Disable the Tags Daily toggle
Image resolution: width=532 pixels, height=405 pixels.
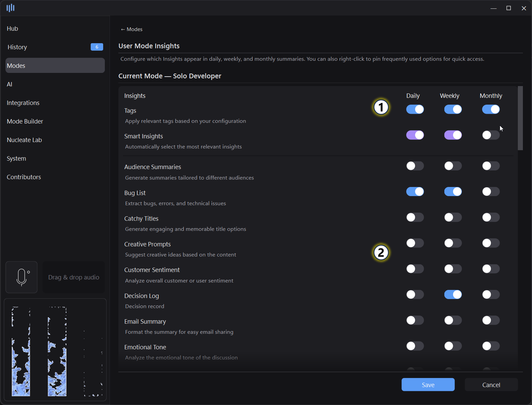(415, 109)
